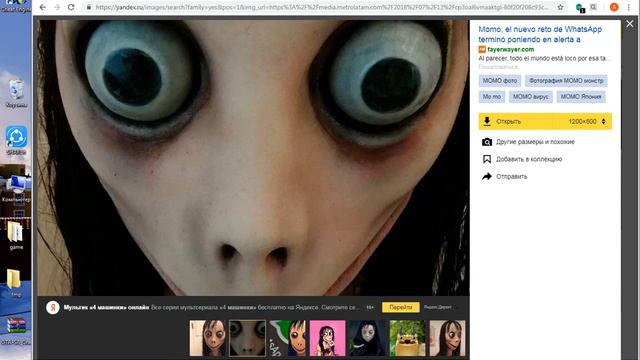Image resolution: width=640 pixels, height=360 pixels.
Task: Click the 'Яндекс.Директ' label in the ad bar
Action: (x=438, y=307)
